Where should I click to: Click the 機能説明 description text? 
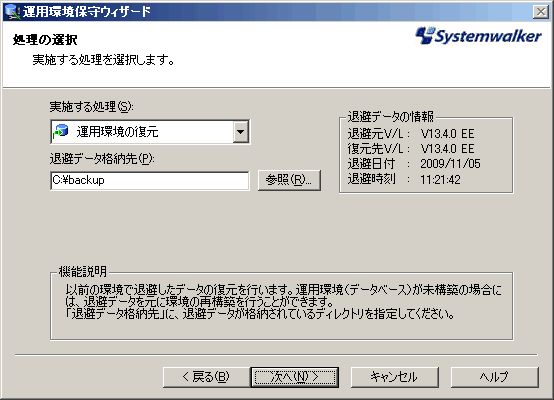(x=283, y=302)
